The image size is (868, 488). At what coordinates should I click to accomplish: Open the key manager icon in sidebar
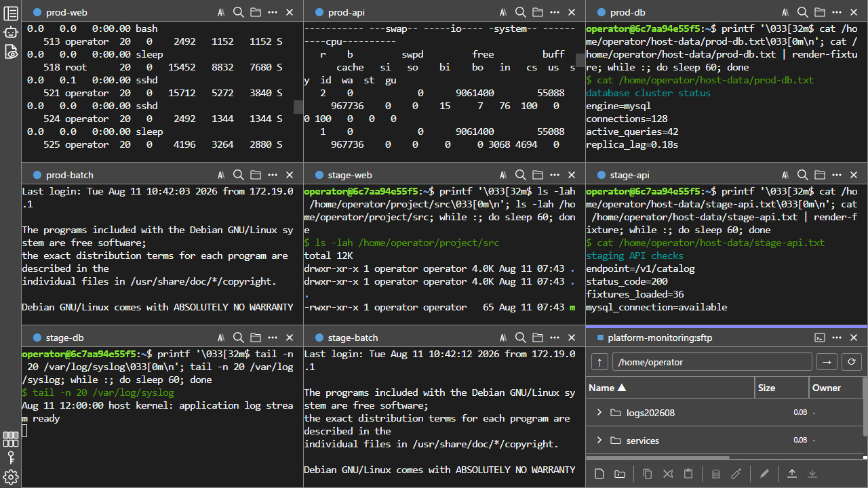11,457
